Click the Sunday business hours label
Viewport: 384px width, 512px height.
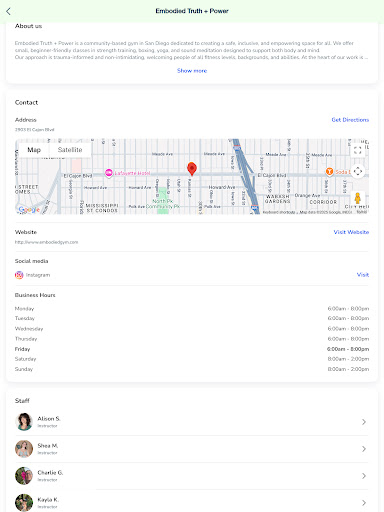coord(24,369)
